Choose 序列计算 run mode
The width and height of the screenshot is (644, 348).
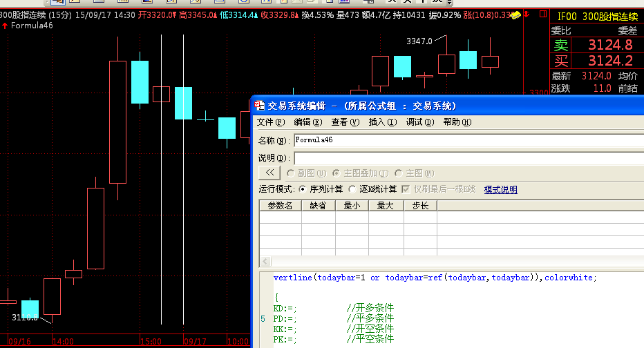[321, 188]
